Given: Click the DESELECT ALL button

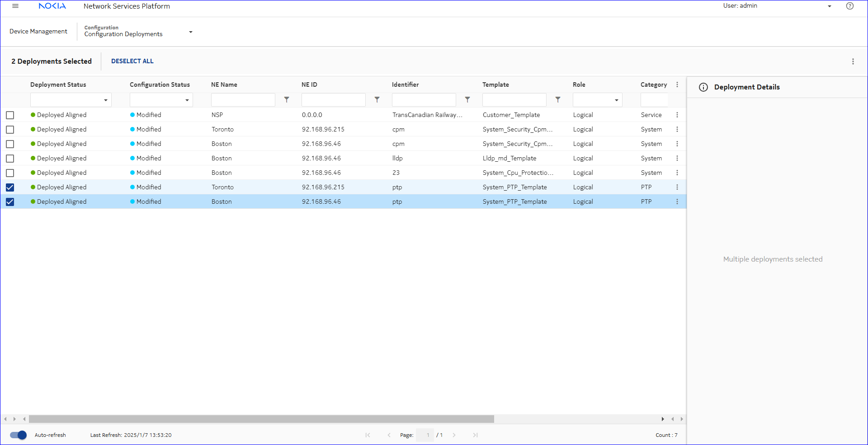Looking at the screenshot, I should point(132,61).
